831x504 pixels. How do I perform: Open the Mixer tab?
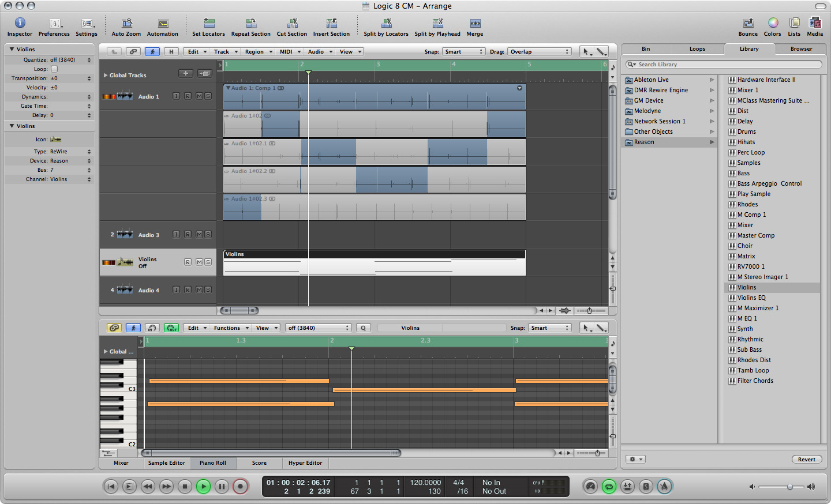pos(121,462)
